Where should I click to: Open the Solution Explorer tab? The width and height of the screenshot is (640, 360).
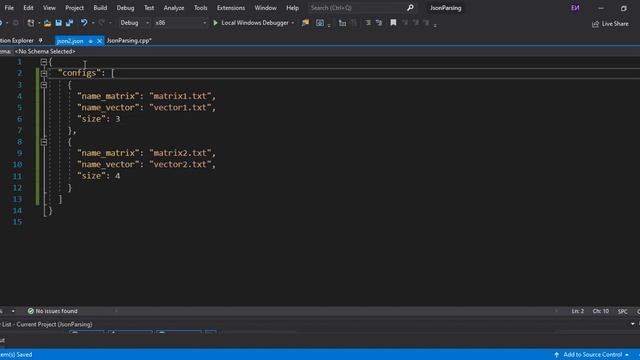[x=17, y=40]
